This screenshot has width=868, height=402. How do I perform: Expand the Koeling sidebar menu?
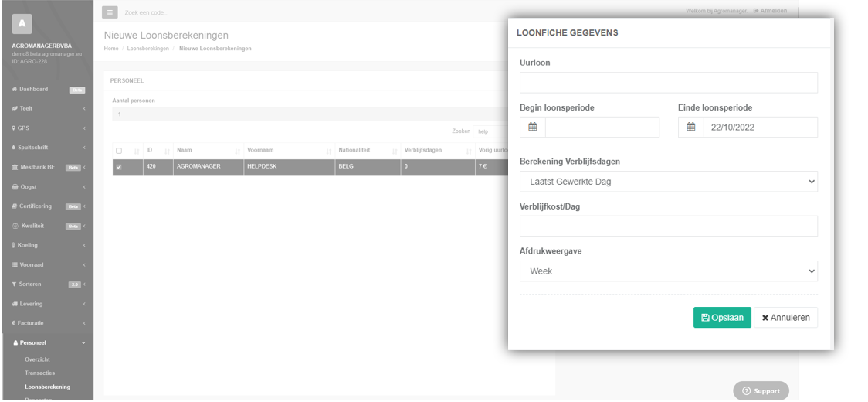coord(47,245)
